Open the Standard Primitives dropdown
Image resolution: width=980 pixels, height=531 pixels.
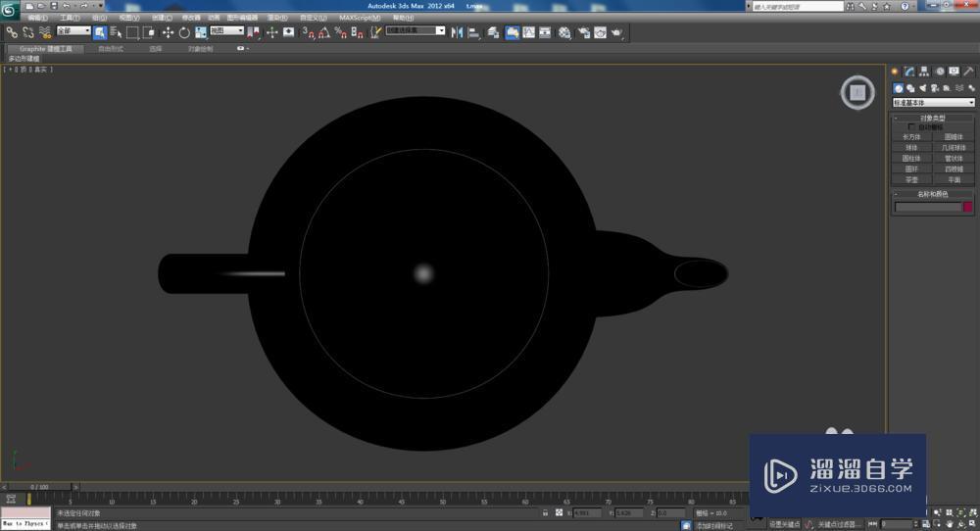pyautogui.click(x=933, y=103)
